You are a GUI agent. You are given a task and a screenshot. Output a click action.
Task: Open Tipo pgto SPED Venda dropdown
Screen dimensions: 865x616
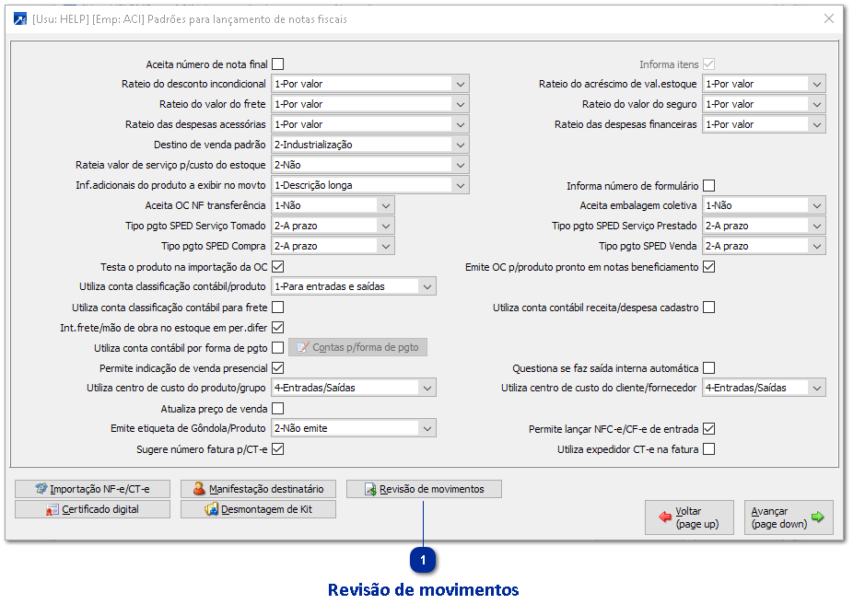[764, 246]
